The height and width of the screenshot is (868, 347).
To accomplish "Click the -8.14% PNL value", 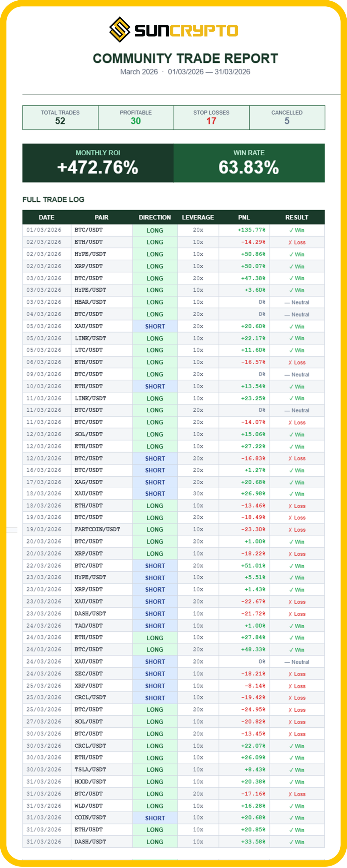I will point(255,686).
